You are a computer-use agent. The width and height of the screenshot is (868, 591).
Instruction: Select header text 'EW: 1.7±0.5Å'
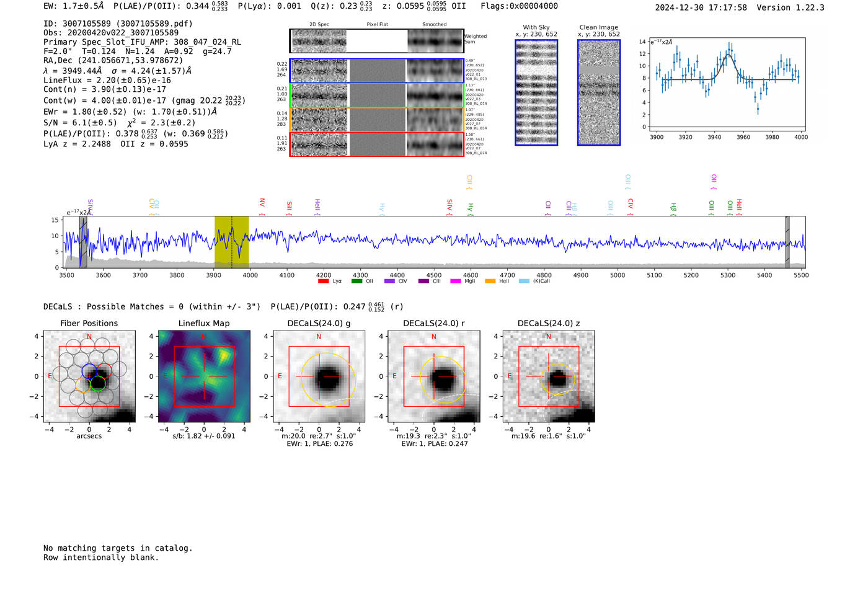pos(74,6)
